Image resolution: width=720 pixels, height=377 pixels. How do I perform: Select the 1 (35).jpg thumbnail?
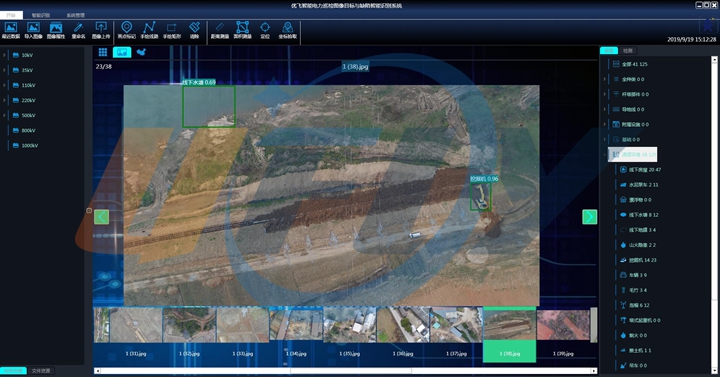click(x=349, y=334)
